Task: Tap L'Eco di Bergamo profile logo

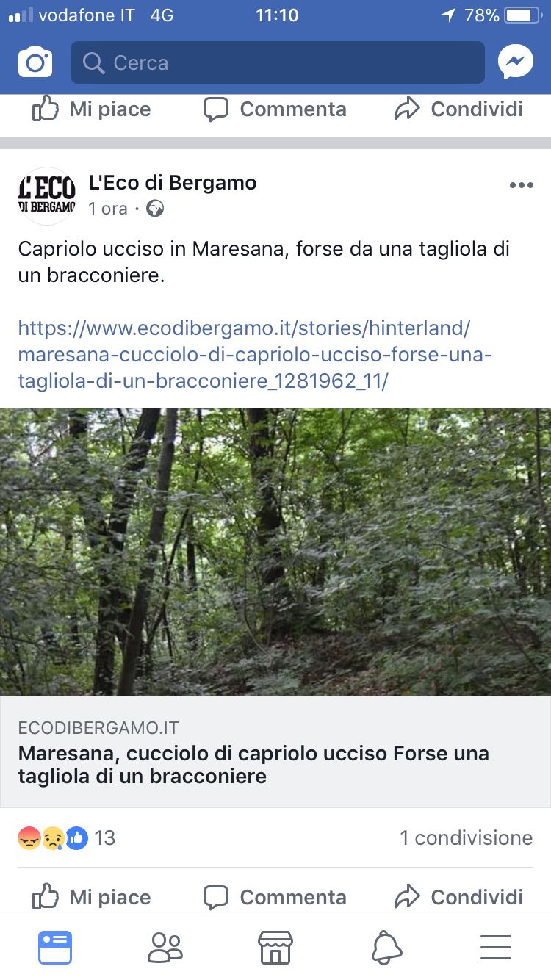Action: click(47, 195)
